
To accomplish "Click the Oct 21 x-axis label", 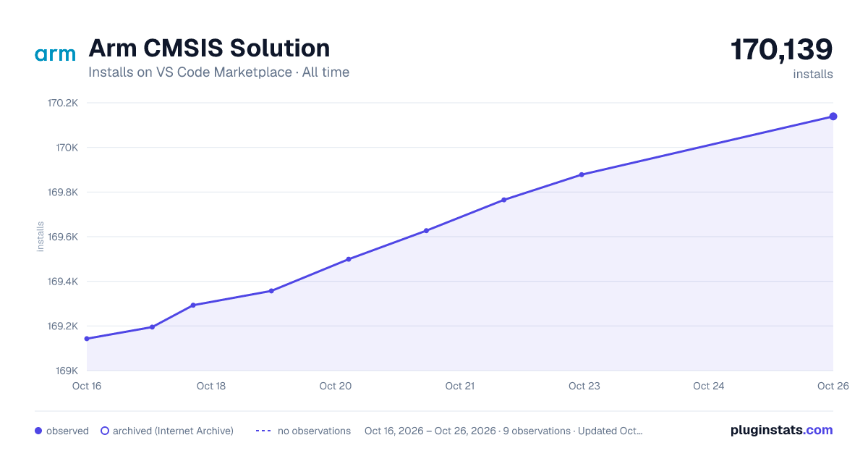I will pyautogui.click(x=460, y=386).
